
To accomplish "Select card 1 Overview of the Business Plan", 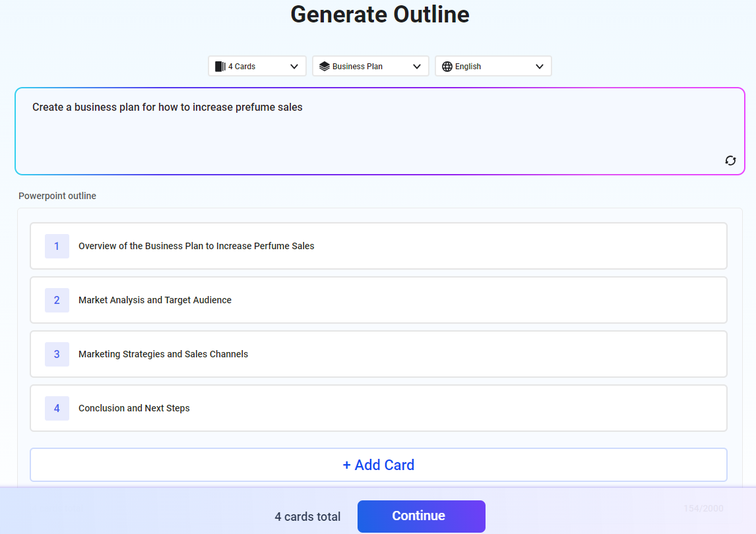I will 379,246.
